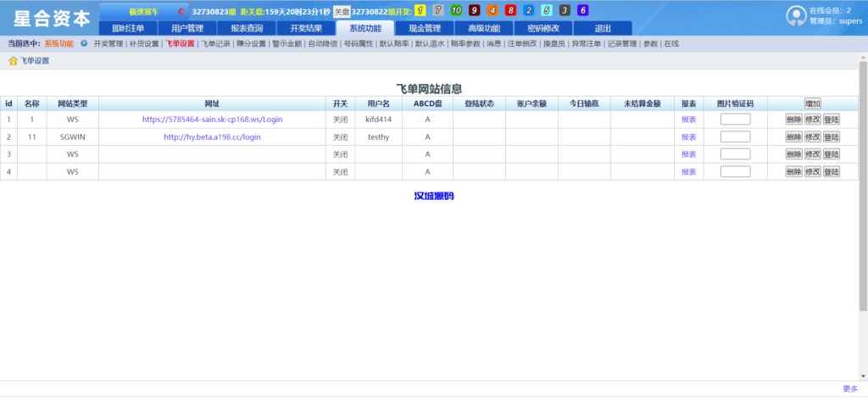868x400 pixels.
Task: Click the blue arrow icon after 系统功能
Action: tap(84, 43)
